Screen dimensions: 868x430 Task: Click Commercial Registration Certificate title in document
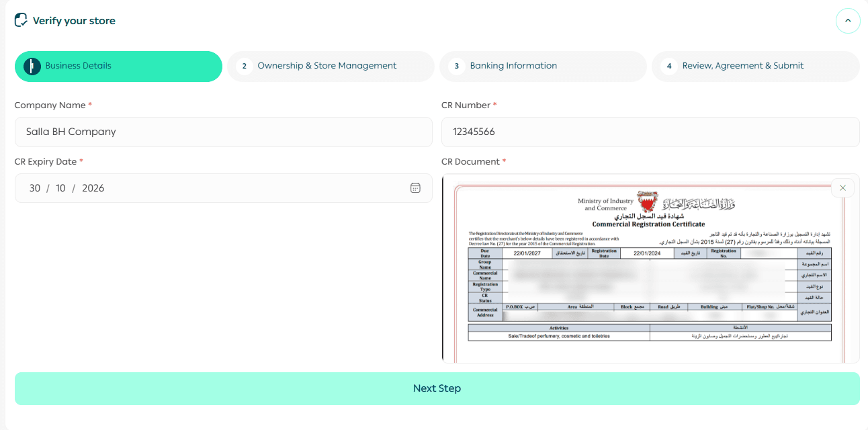pyautogui.click(x=648, y=224)
